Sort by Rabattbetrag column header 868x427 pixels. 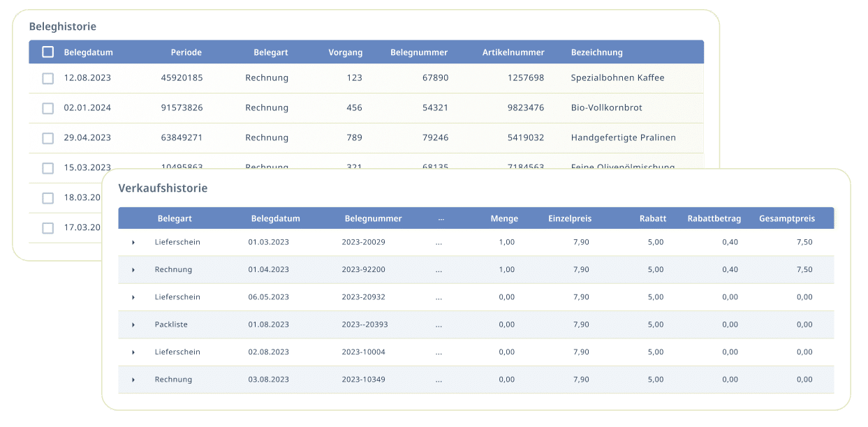point(714,218)
